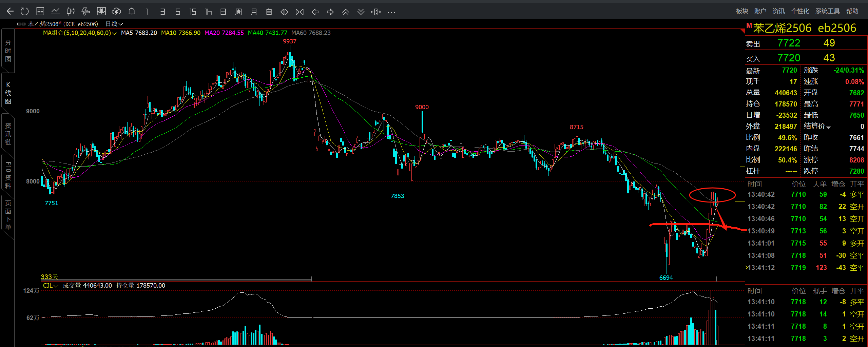
Task: Click the 涨停 value 8208
Action: (856, 160)
